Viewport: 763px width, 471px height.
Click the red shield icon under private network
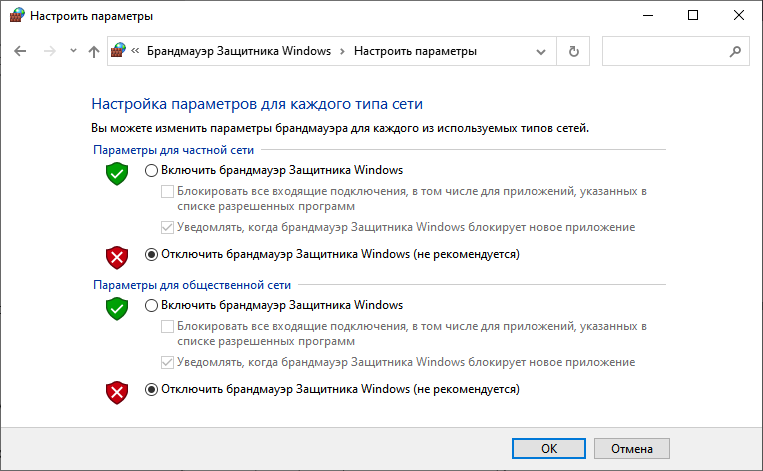tap(118, 258)
